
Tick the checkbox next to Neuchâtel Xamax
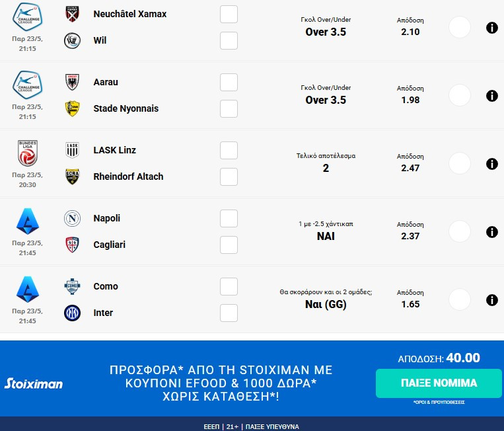pos(229,15)
